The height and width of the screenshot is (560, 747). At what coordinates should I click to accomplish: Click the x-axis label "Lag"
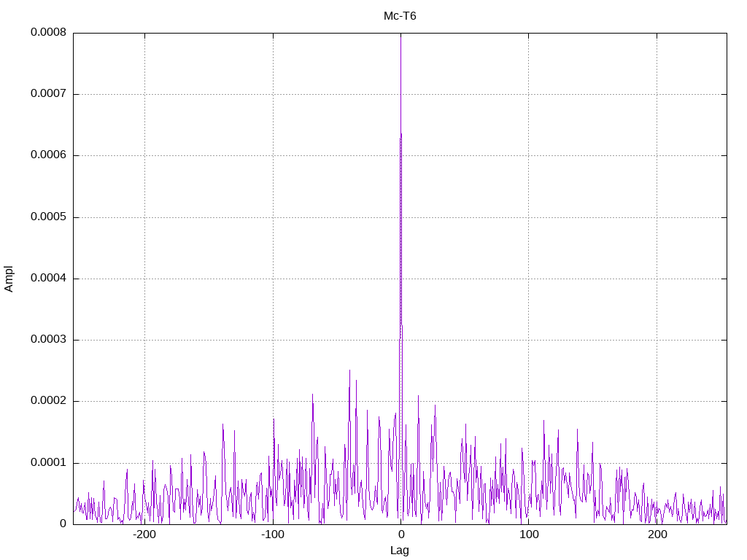pos(400,551)
